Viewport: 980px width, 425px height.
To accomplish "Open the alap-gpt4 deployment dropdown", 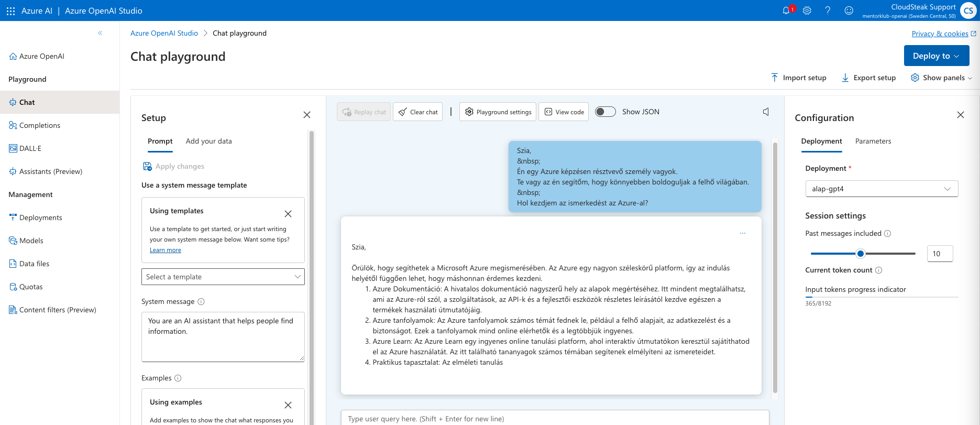I will click(882, 189).
